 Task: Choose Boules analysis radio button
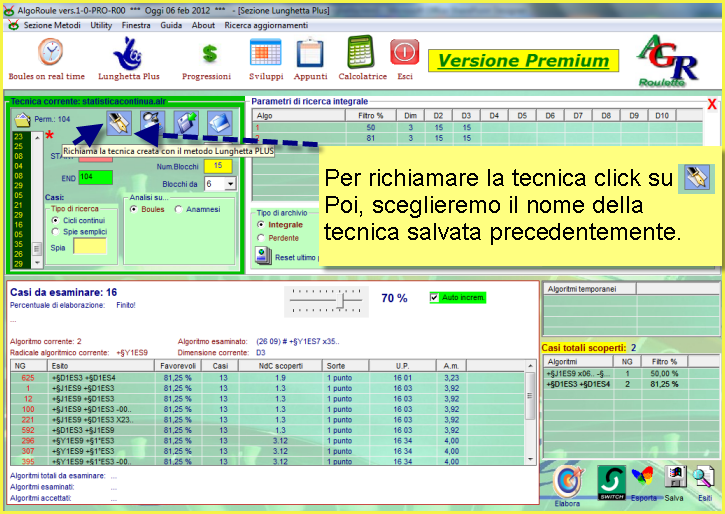click(134, 209)
